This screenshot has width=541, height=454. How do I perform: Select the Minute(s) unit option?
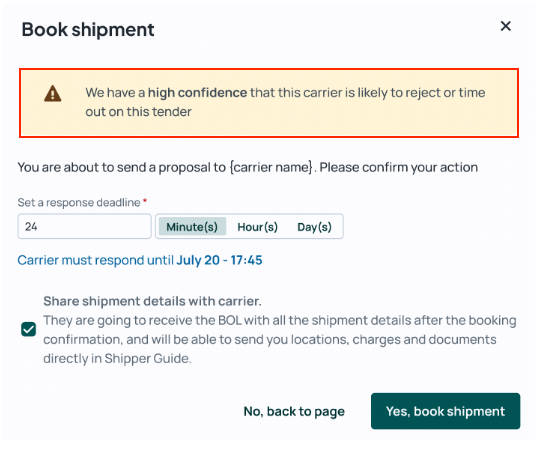tap(192, 227)
